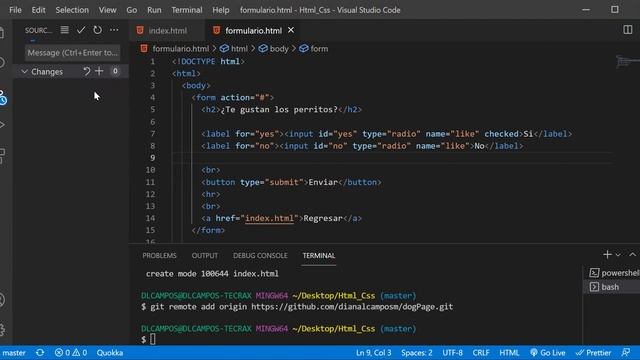Add a new terminal with plus icon
Screen dimensions: 640x360
pyautogui.click(x=607, y=255)
